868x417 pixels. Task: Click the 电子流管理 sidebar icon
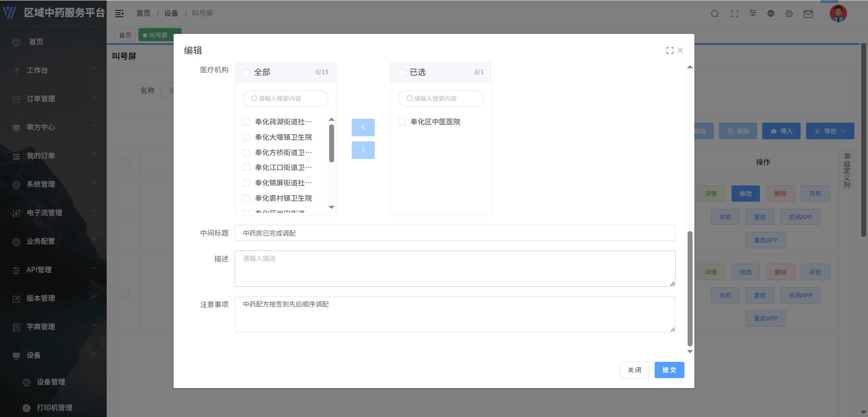pyautogui.click(x=16, y=213)
